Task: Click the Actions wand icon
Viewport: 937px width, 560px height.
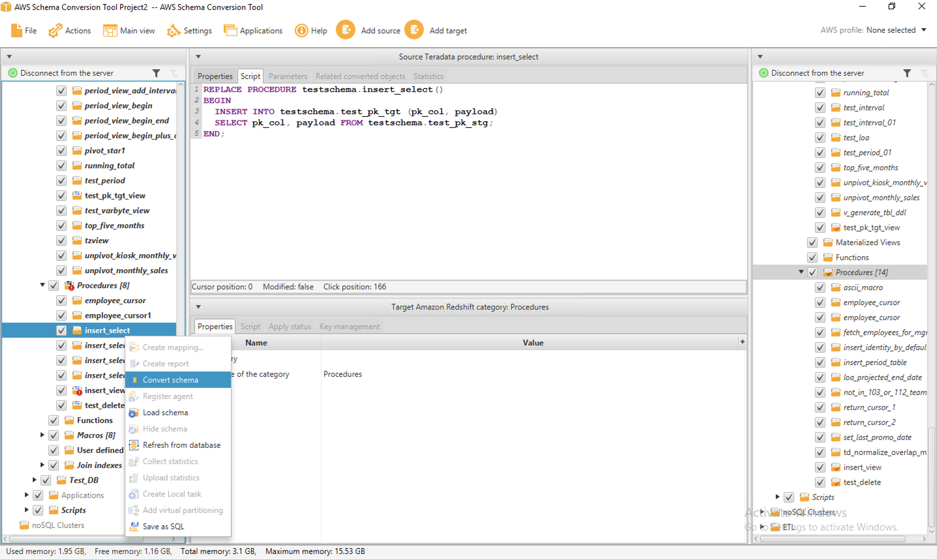Action: click(x=55, y=31)
